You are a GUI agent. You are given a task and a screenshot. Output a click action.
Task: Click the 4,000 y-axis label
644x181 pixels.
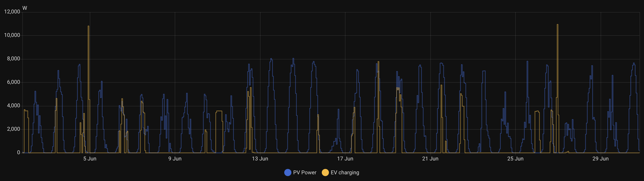point(13,105)
